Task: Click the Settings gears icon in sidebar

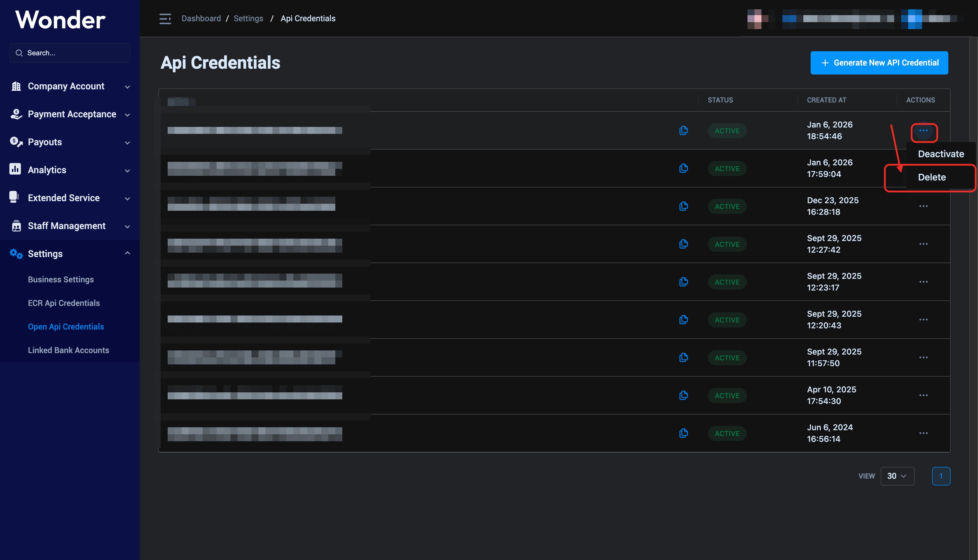Action: click(16, 254)
